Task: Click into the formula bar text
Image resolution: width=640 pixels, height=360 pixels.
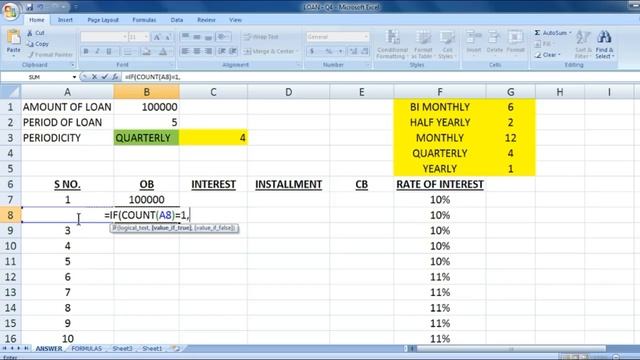Action: pyautogui.click(x=380, y=77)
